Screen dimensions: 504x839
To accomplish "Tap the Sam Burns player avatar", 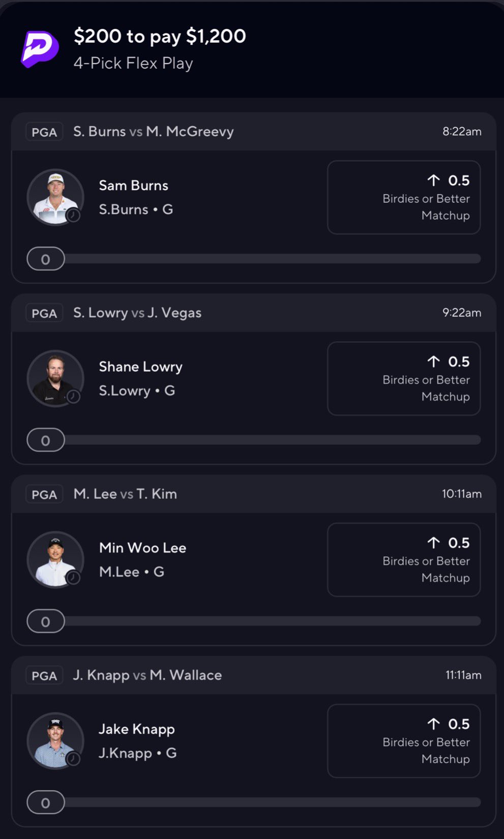I will pyautogui.click(x=55, y=197).
